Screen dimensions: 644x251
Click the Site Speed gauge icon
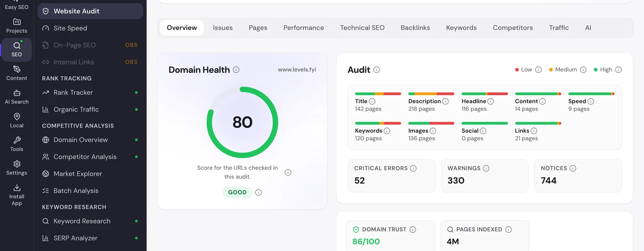pos(46,28)
